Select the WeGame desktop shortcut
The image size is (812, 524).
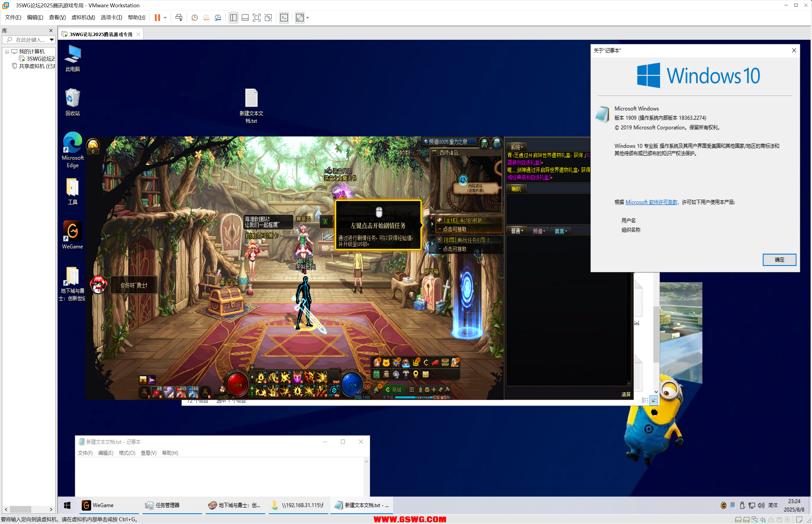tap(73, 235)
